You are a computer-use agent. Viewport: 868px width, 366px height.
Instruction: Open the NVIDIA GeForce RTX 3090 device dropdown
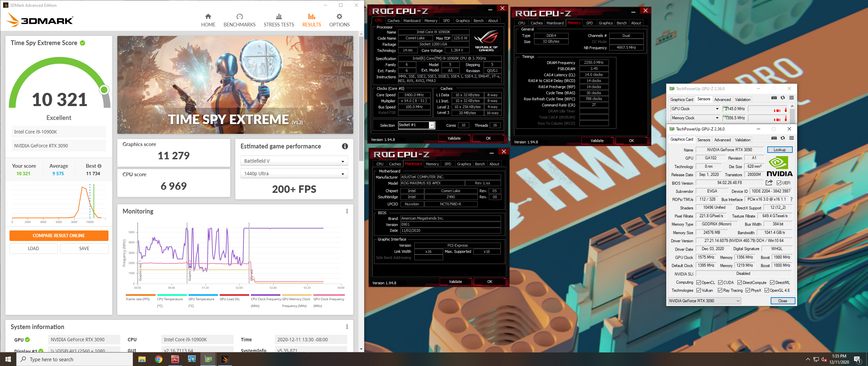coord(704,301)
